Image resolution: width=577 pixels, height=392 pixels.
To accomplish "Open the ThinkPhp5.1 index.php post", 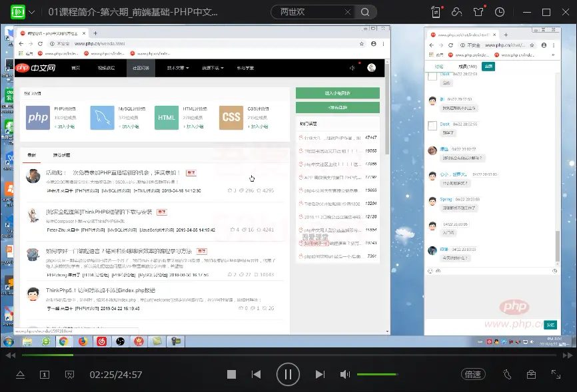I will pos(101,290).
